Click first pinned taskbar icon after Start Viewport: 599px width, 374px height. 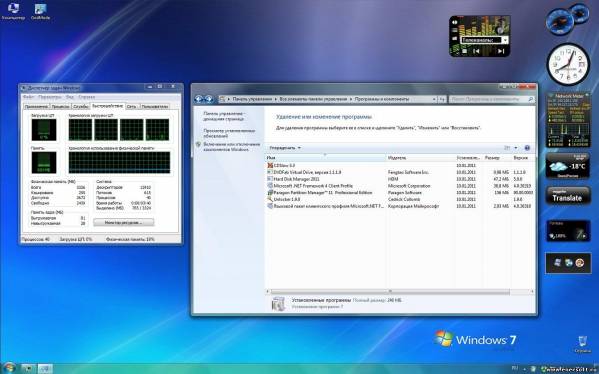(28, 368)
